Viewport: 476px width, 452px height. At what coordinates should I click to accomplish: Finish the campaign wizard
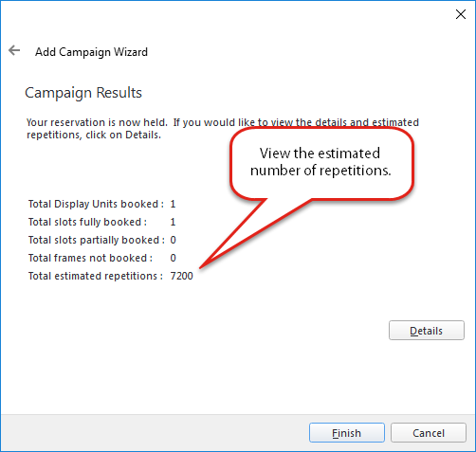click(347, 433)
